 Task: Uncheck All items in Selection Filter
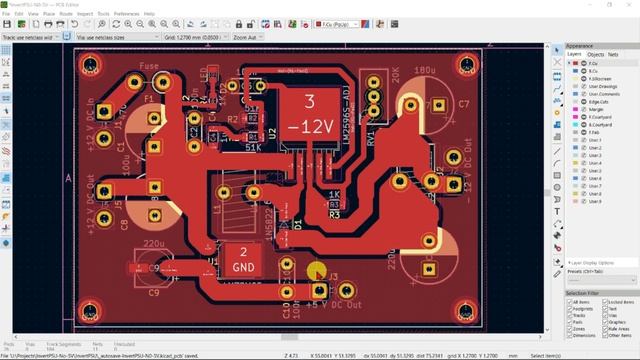570,302
